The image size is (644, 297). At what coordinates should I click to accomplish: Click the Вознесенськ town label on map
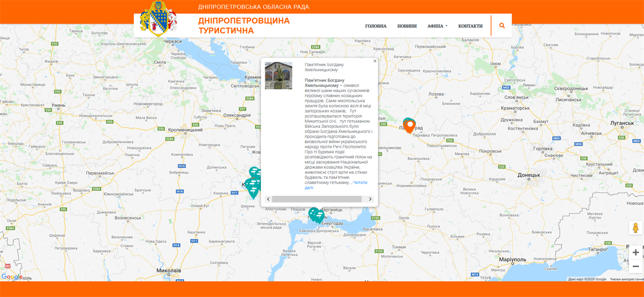(128, 218)
